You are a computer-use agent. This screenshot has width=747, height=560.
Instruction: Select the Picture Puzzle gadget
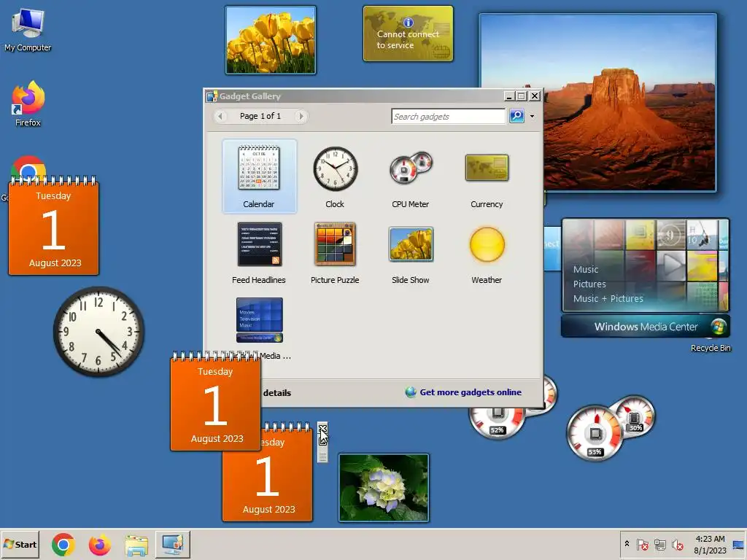(335, 252)
